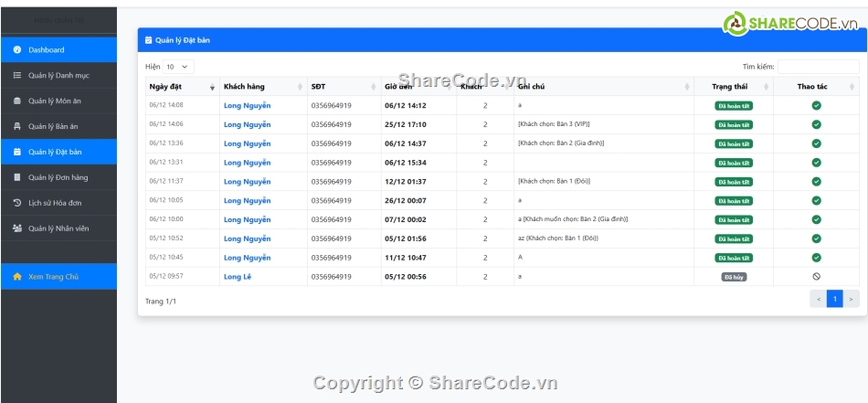Open Quản lý Danh mục menu item
This screenshot has height=403, width=868.
(x=58, y=75)
